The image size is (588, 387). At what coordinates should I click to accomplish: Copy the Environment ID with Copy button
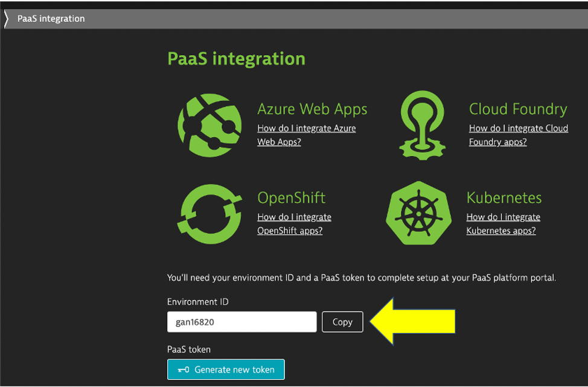point(342,322)
